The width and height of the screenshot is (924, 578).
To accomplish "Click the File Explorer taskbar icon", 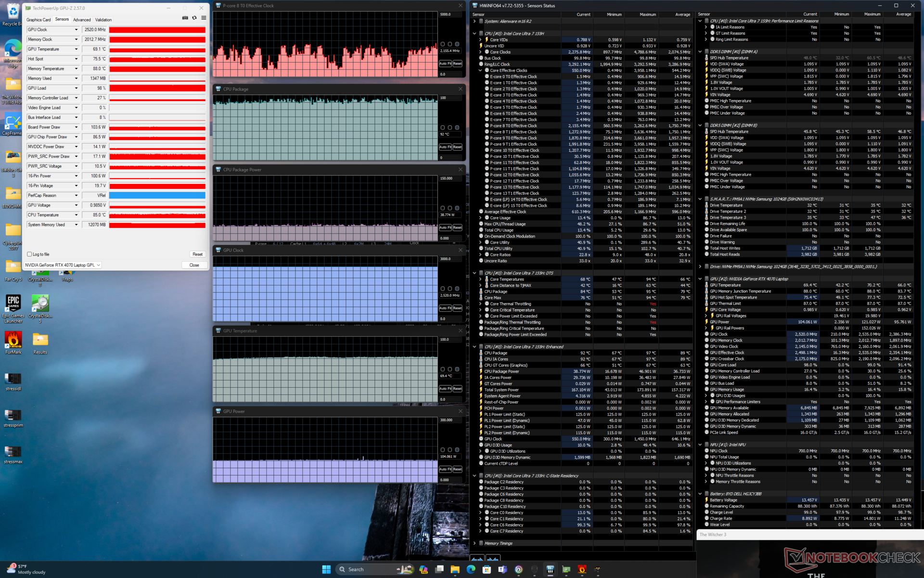I will (455, 569).
